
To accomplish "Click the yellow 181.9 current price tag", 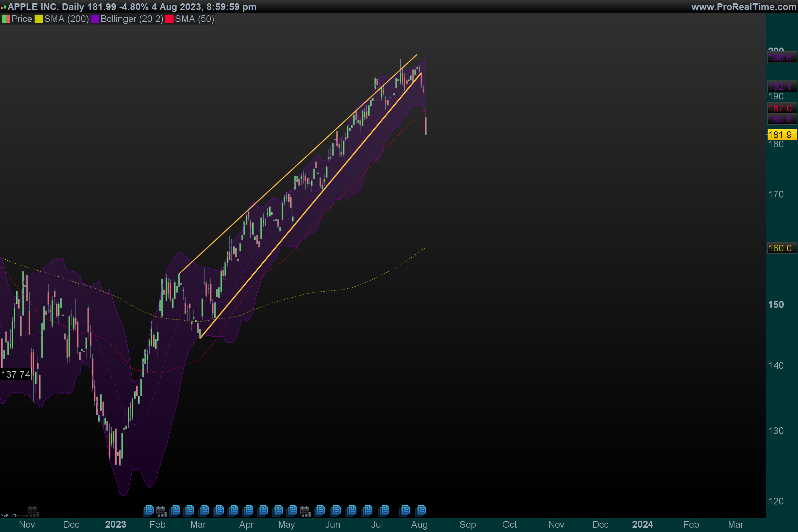I will (781, 135).
